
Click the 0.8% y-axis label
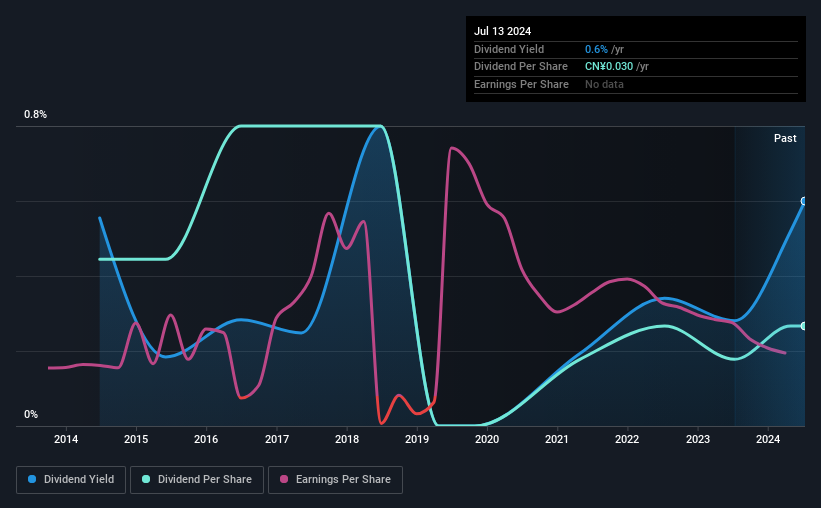point(36,115)
